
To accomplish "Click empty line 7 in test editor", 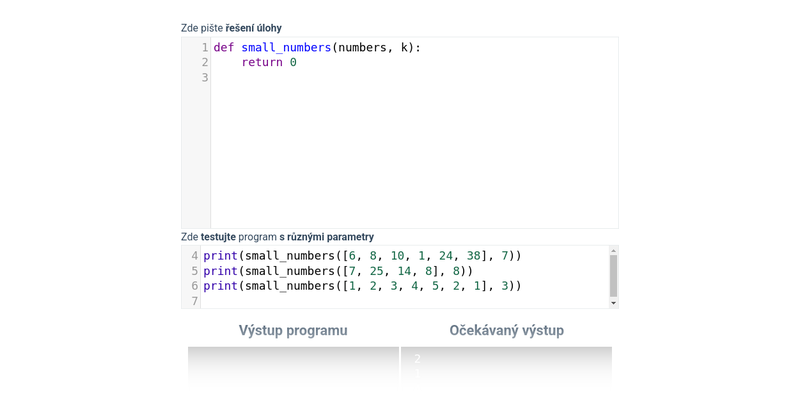I will (x=400, y=301).
